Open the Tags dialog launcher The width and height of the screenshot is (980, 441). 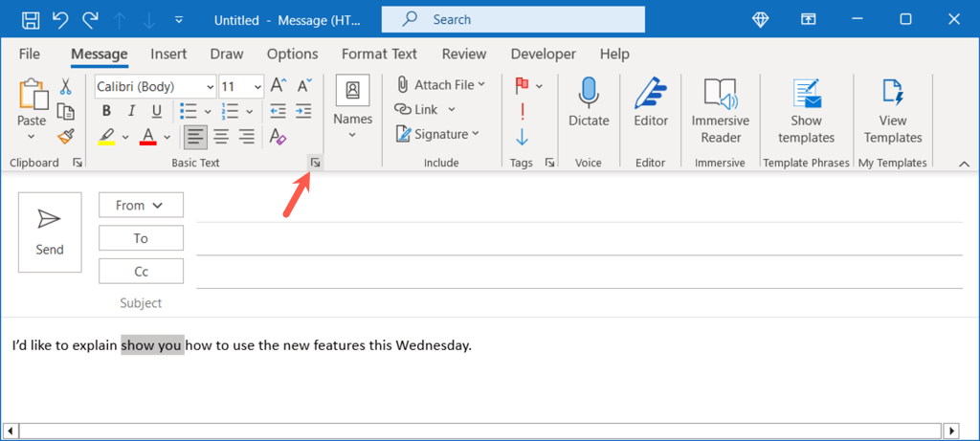550,163
